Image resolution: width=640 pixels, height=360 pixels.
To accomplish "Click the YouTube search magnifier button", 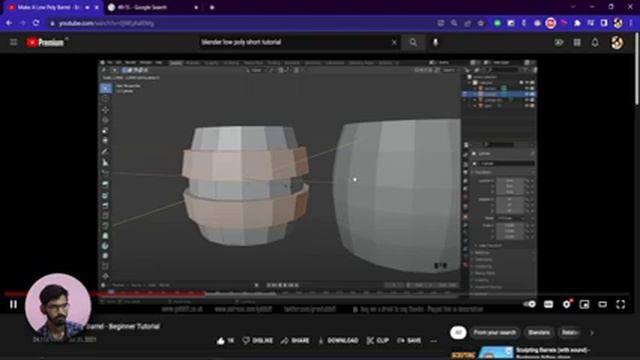I will (413, 42).
